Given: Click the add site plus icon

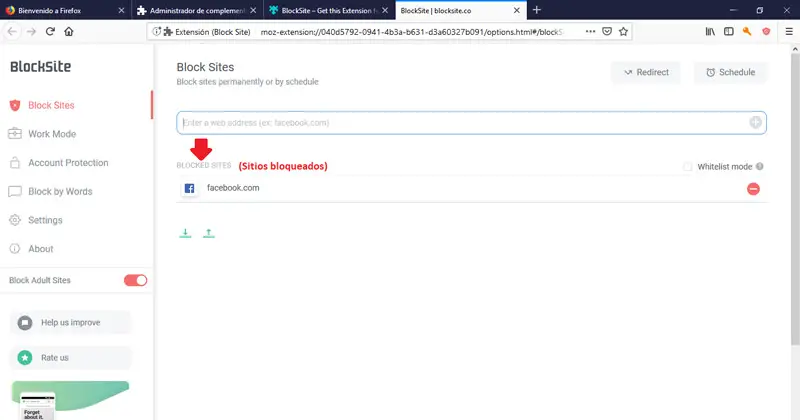Looking at the screenshot, I should point(756,122).
